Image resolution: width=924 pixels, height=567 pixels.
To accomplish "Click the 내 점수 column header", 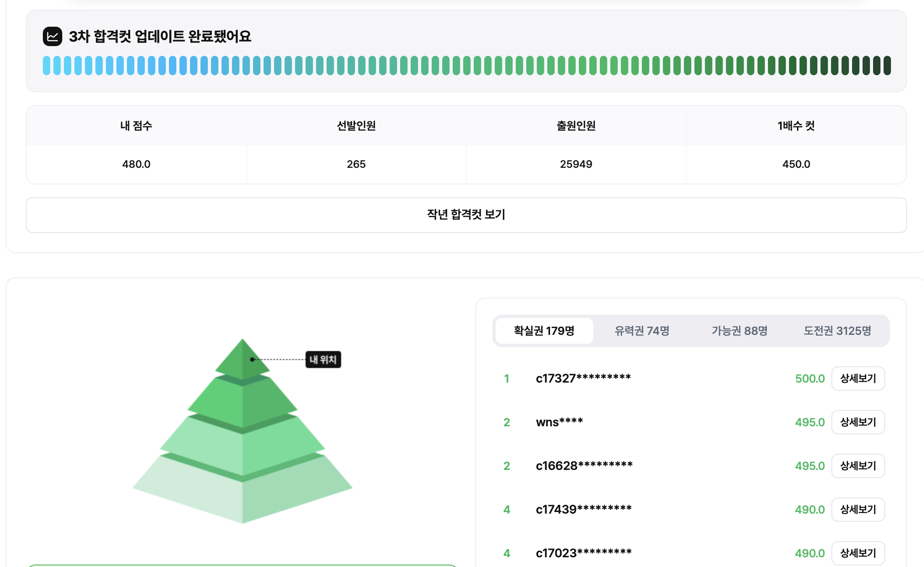I will point(136,126).
